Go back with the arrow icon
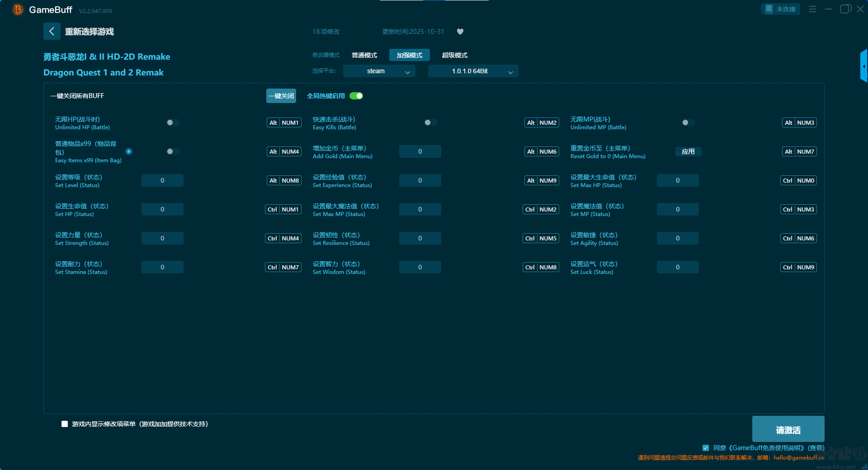868x470 pixels. tap(52, 31)
